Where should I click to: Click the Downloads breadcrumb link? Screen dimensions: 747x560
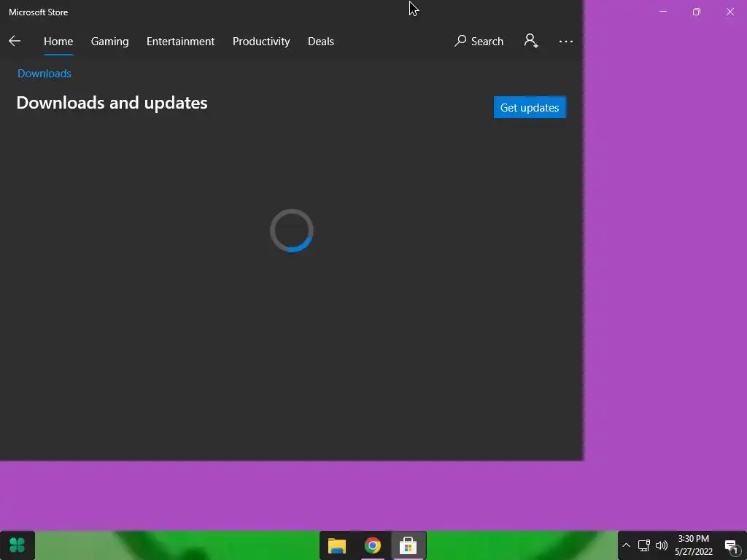point(44,74)
